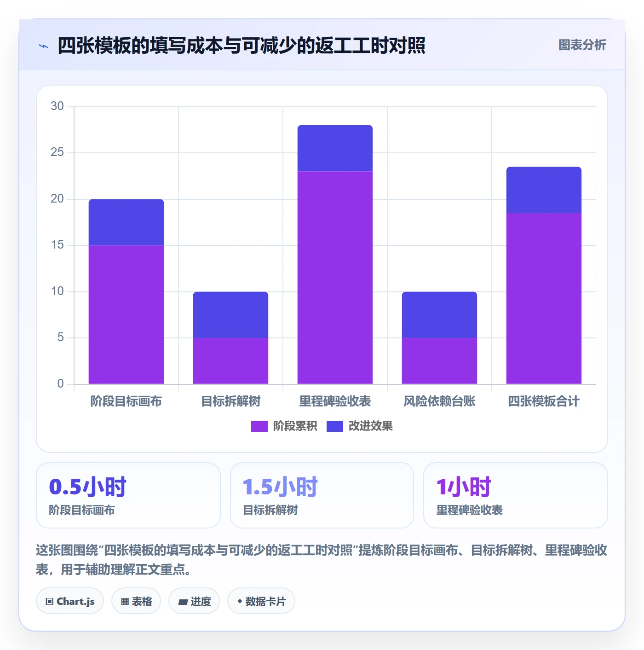Open the 0.5小时 阶段目标画布 data card
This screenshot has height=650, width=644.
[128, 495]
